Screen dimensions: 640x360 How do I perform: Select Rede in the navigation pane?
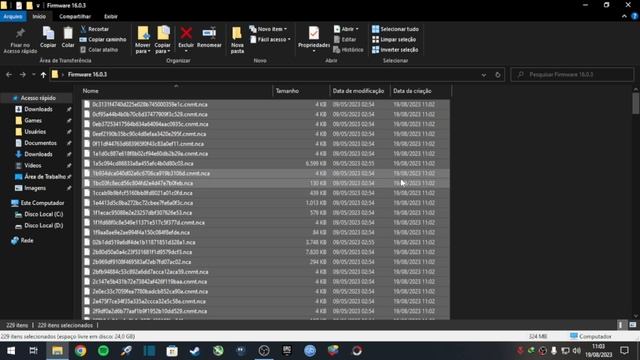(27, 240)
